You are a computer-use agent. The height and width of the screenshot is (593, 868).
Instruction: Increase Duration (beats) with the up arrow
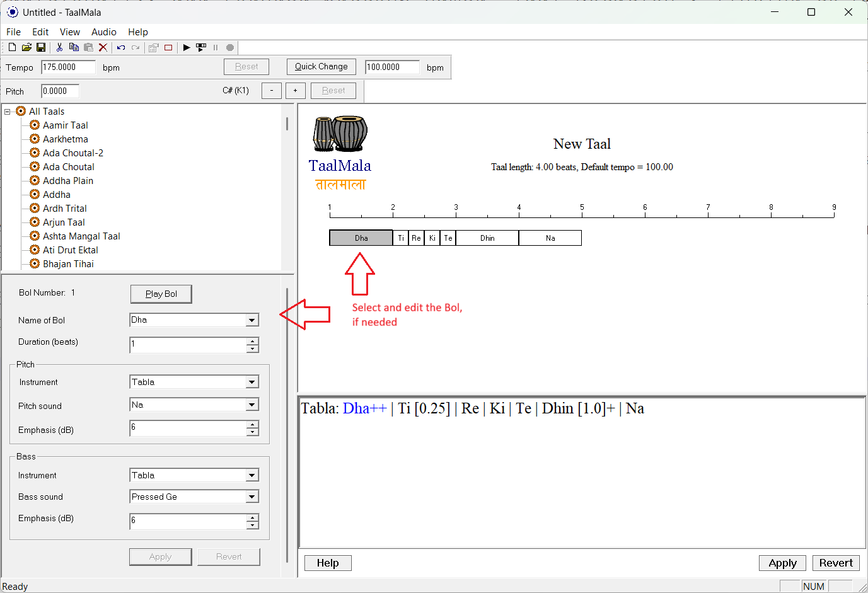(x=252, y=342)
